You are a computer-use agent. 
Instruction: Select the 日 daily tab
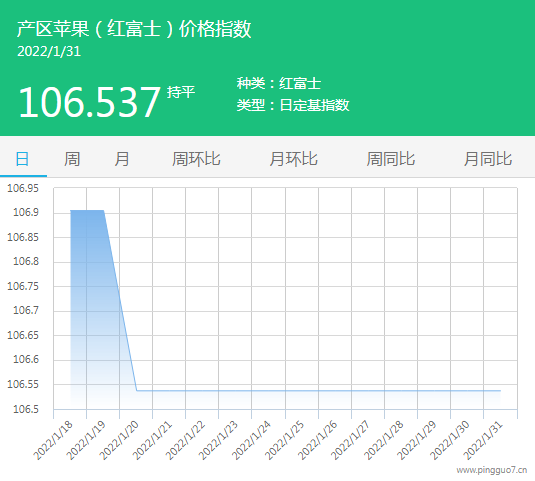tap(23, 159)
